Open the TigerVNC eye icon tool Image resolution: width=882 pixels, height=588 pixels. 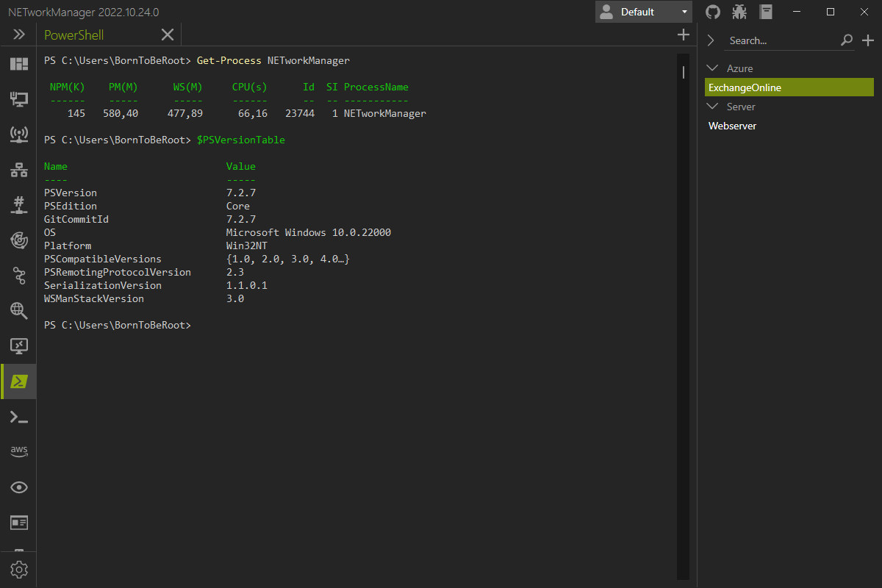click(x=18, y=487)
